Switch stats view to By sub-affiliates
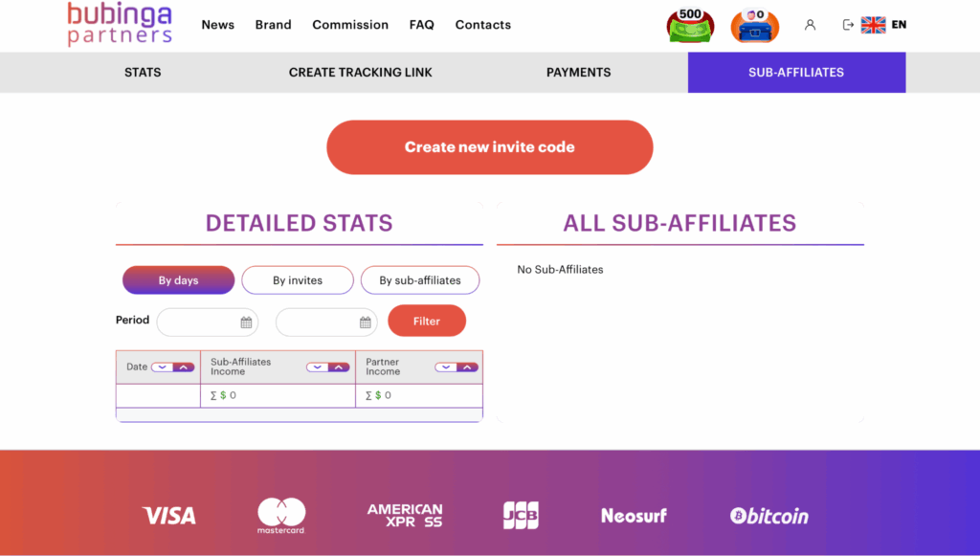Viewport: 980px width, 556px height. (x=419, y=280)
